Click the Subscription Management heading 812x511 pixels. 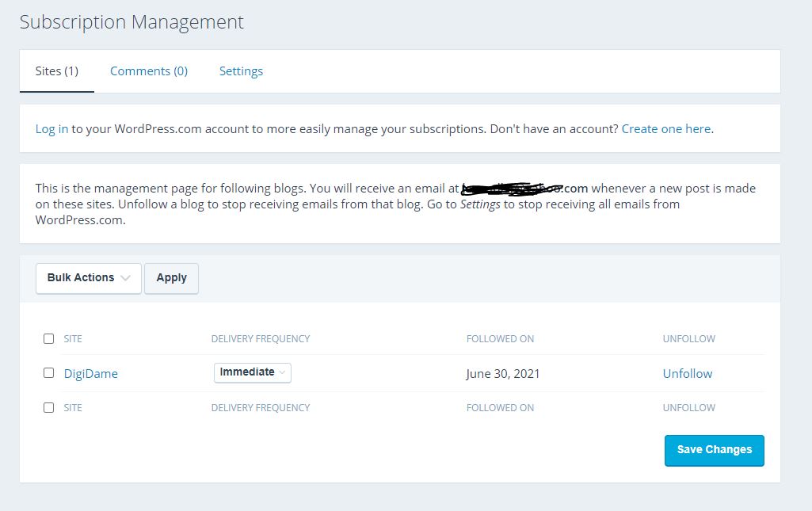pyautogui.click(x=132, y=22)
